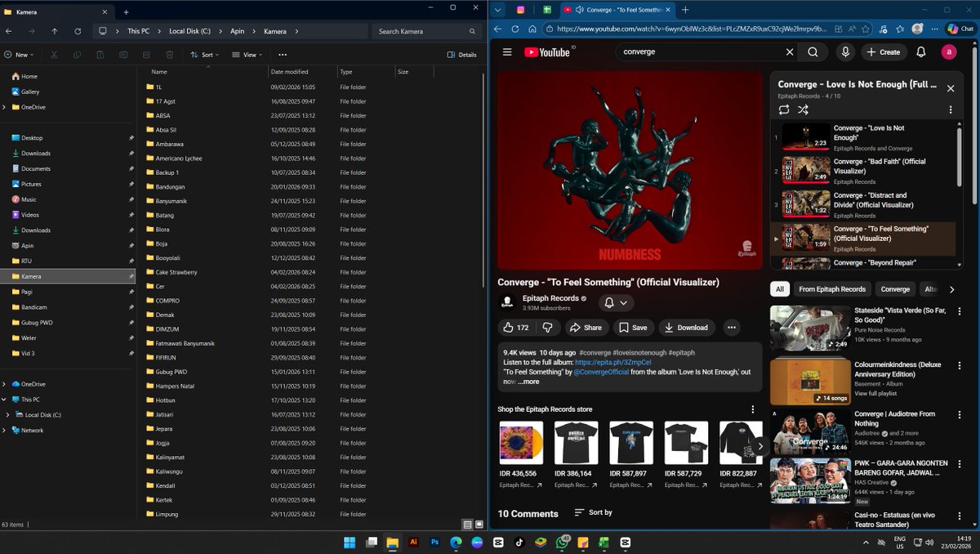Select From Epitaph Records chip
The image size is (980, 554).
click(832, 289)
